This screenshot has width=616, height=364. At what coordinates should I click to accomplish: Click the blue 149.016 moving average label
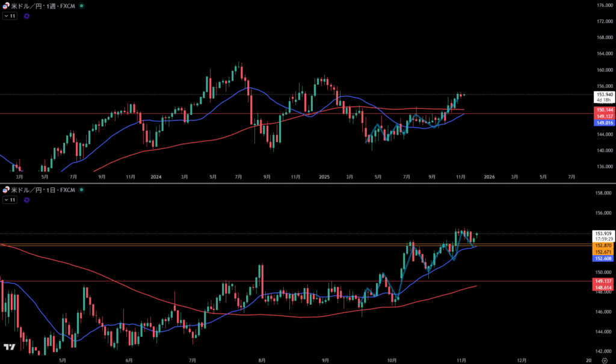604,123
